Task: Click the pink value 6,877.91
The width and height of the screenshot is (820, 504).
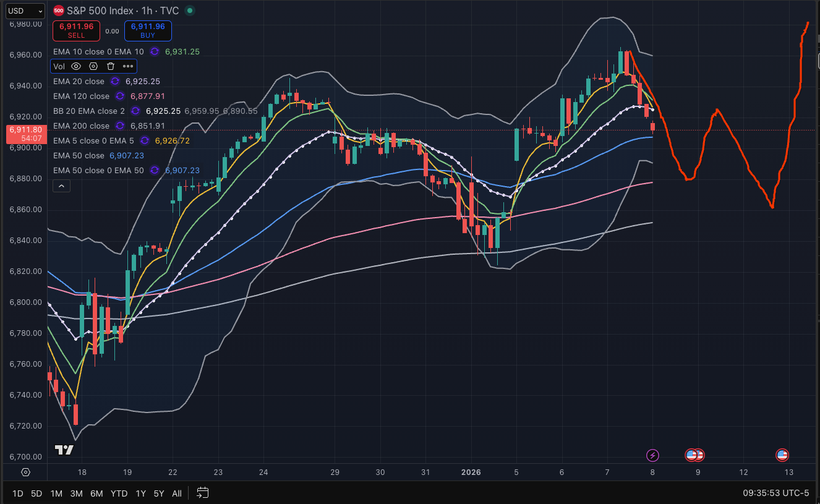Action: (x=148, y=96)
